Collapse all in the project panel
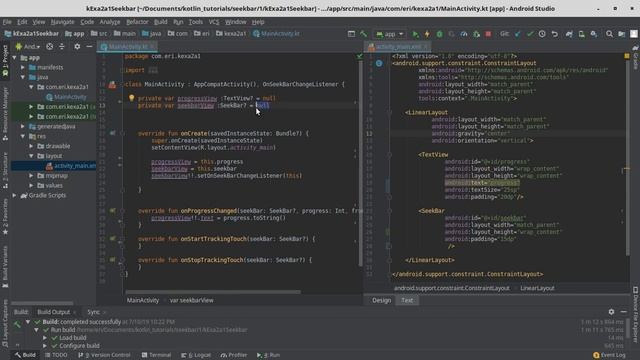640x360 pixels. click(x=62, y=47)
